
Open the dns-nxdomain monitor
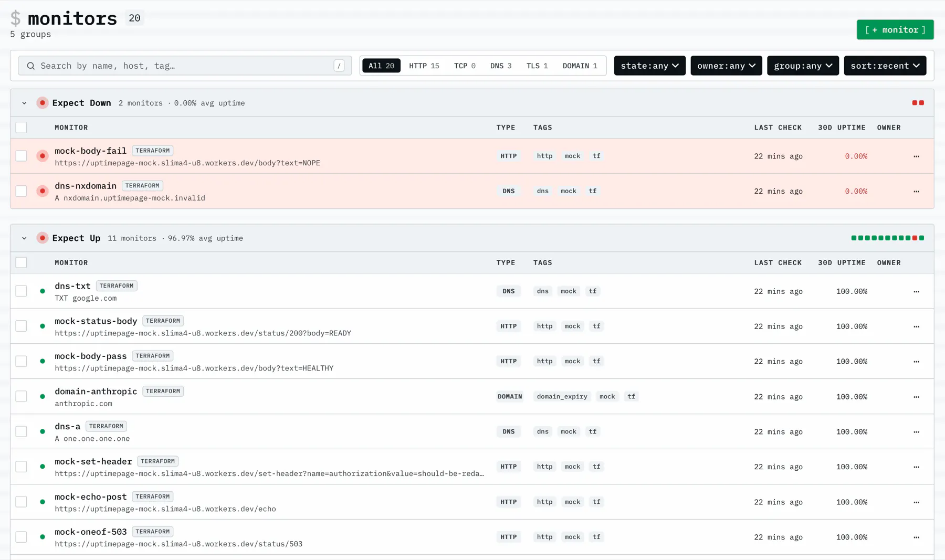coord(86,186)
